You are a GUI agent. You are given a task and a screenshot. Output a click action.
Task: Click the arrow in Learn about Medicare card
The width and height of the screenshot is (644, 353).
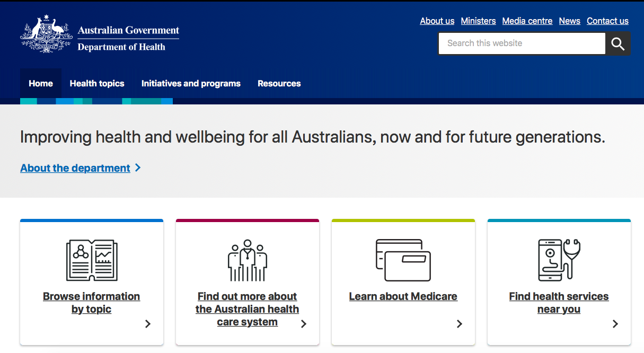point(460,324)
